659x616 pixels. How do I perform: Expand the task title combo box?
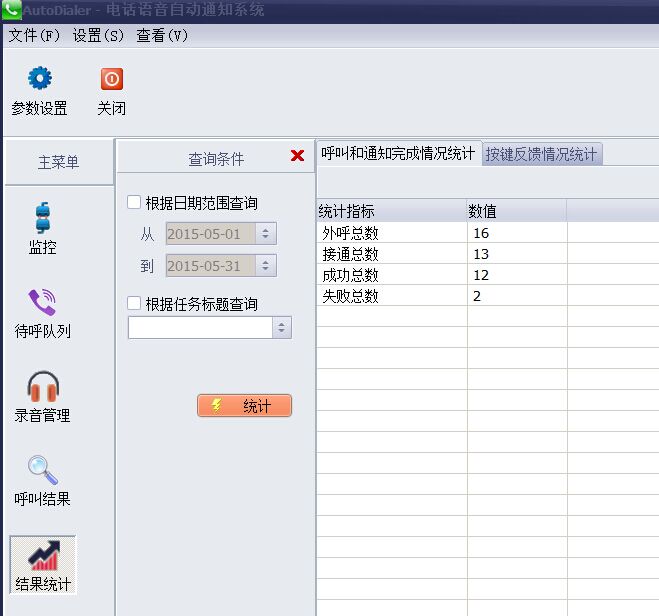click(281, 328)
